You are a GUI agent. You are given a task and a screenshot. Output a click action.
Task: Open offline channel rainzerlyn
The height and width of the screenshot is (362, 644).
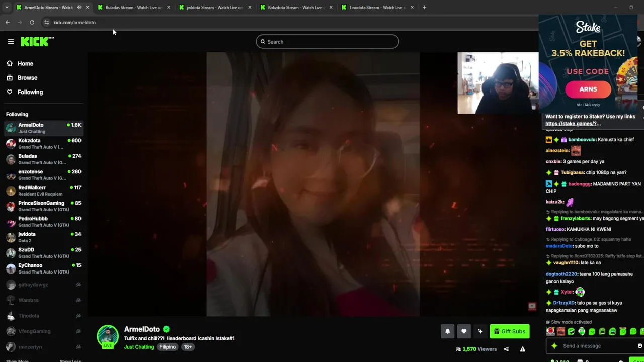click(x=43, y=347)
